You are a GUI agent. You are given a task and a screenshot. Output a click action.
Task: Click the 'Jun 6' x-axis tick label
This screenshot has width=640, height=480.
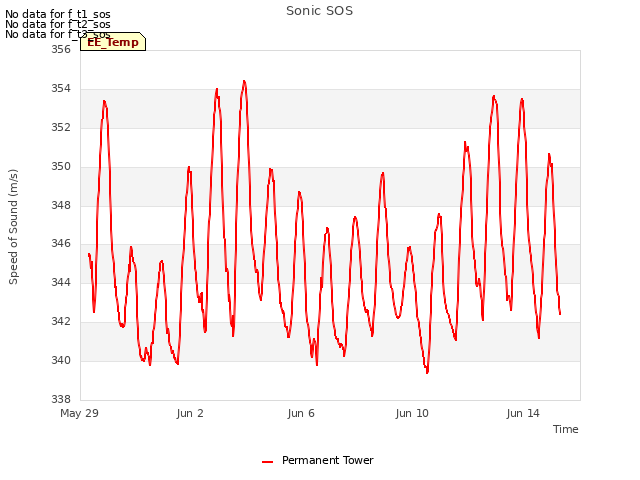click(301, 413)
